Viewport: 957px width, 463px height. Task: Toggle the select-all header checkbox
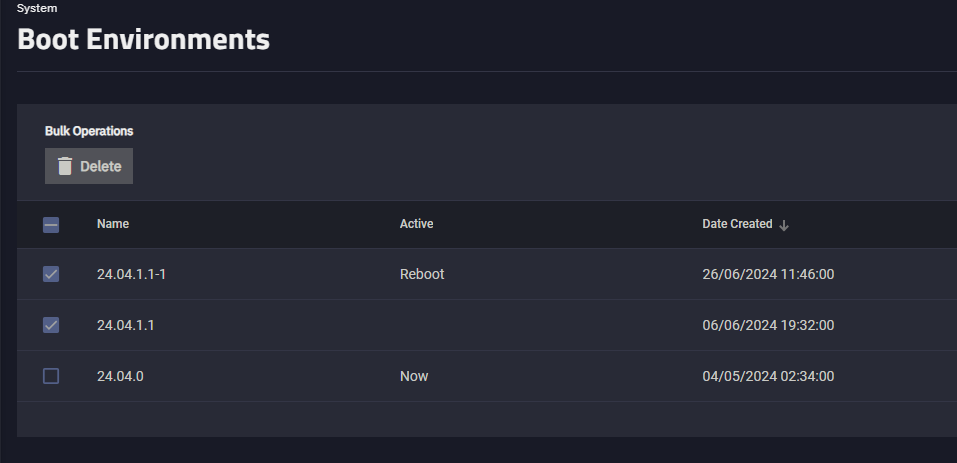(51, 225)
